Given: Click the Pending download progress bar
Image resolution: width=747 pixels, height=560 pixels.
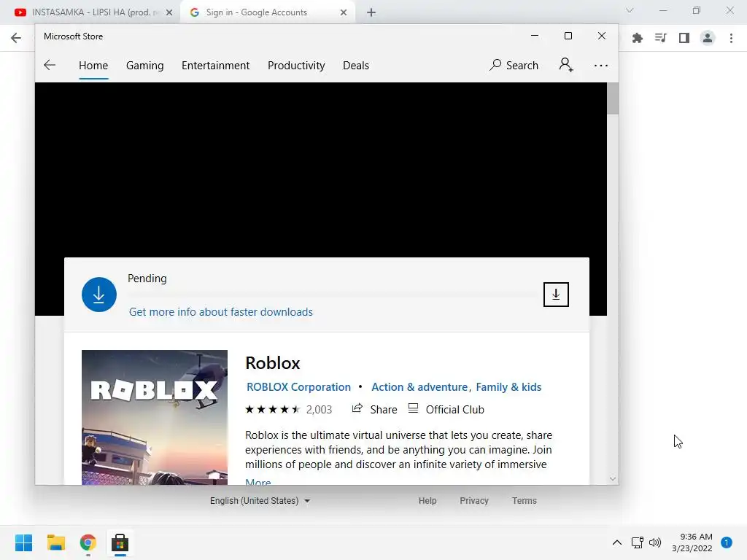Looking at the screenshot, I should tap(332, 295).
